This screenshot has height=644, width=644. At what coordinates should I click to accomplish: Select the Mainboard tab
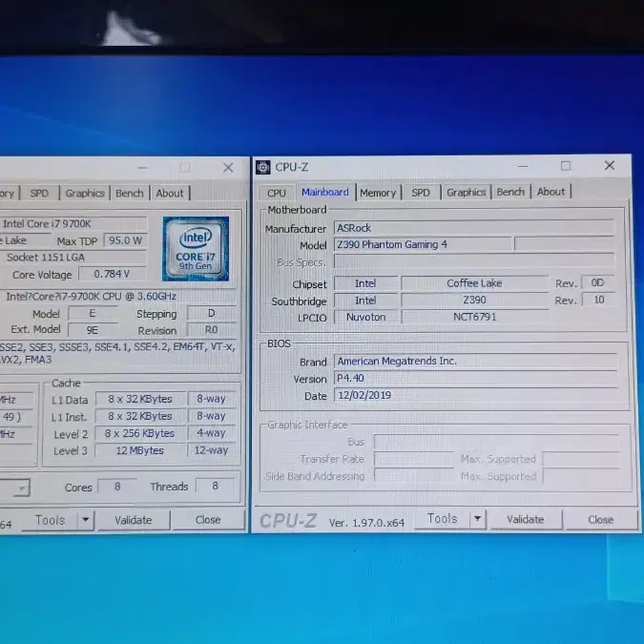pyautogui.click(x=325, y=192)
